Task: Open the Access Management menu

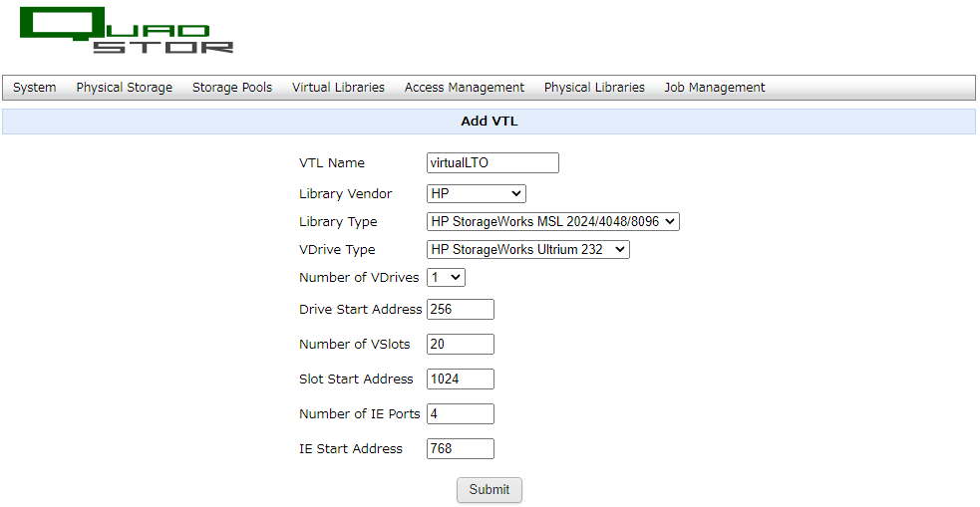Action: coord(465,88)
